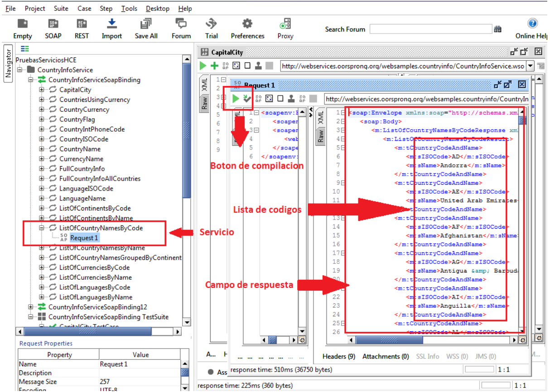Click the Search Forum input field
The image size is (550, 392).
(430, 29)
